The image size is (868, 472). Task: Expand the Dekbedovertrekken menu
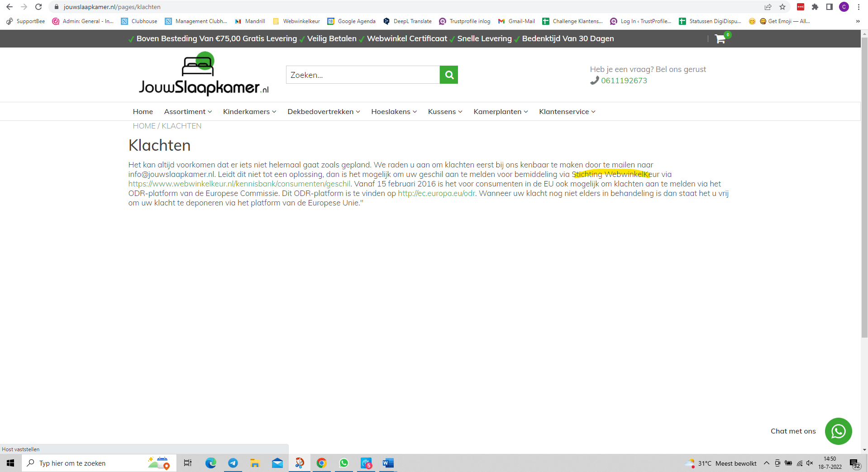(324, 112)
